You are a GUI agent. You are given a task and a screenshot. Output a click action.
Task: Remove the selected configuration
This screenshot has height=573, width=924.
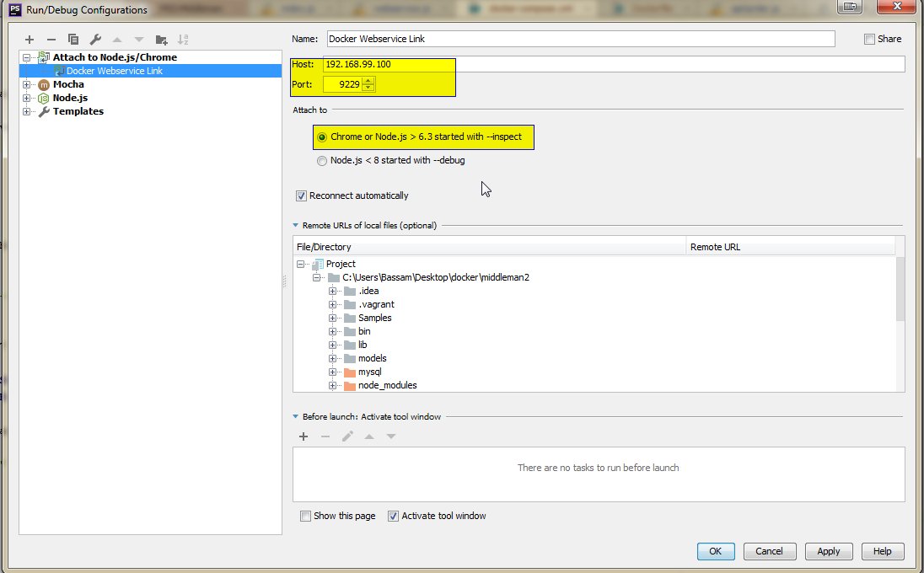[51, 39]
